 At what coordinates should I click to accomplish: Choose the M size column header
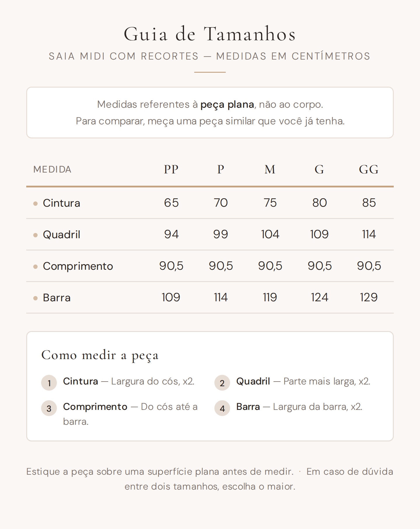pyautogui.click(x=270, y=169)
